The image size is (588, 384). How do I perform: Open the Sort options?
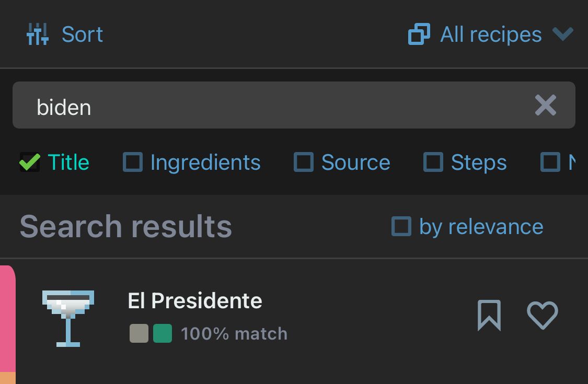[x=82, y=34]
